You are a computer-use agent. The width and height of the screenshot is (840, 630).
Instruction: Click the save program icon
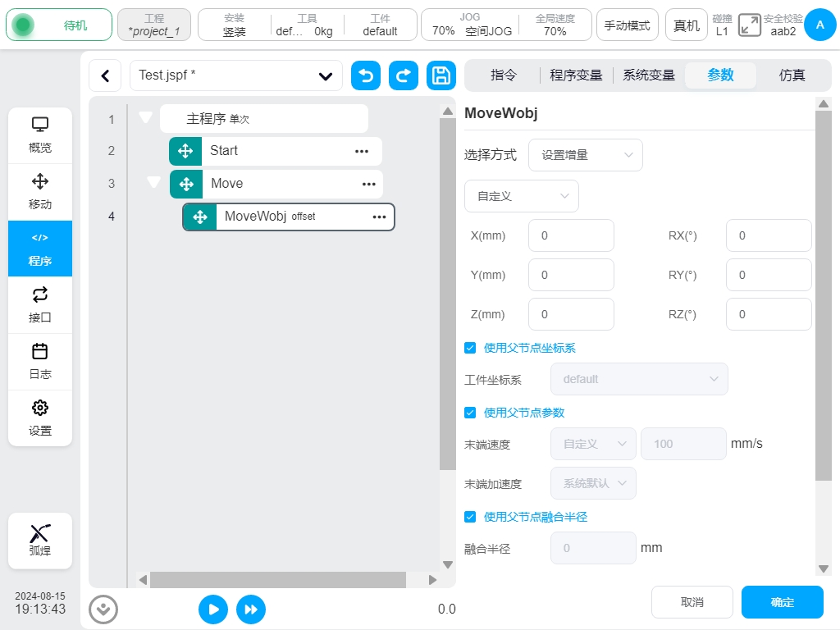441,75
